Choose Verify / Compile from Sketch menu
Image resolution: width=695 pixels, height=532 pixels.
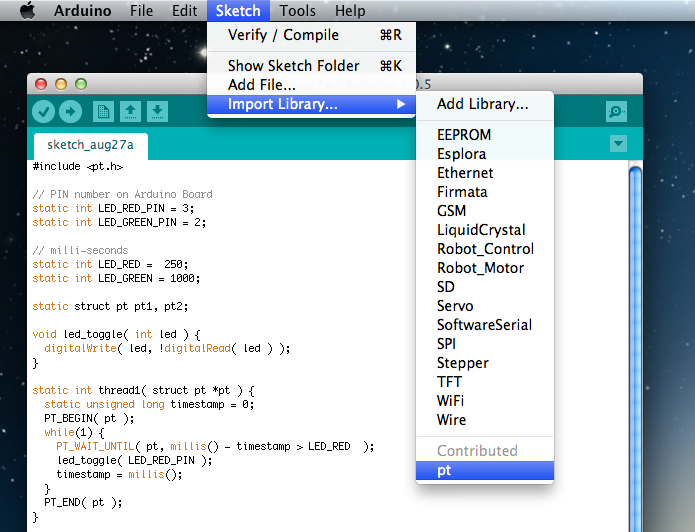coord(311,35)
